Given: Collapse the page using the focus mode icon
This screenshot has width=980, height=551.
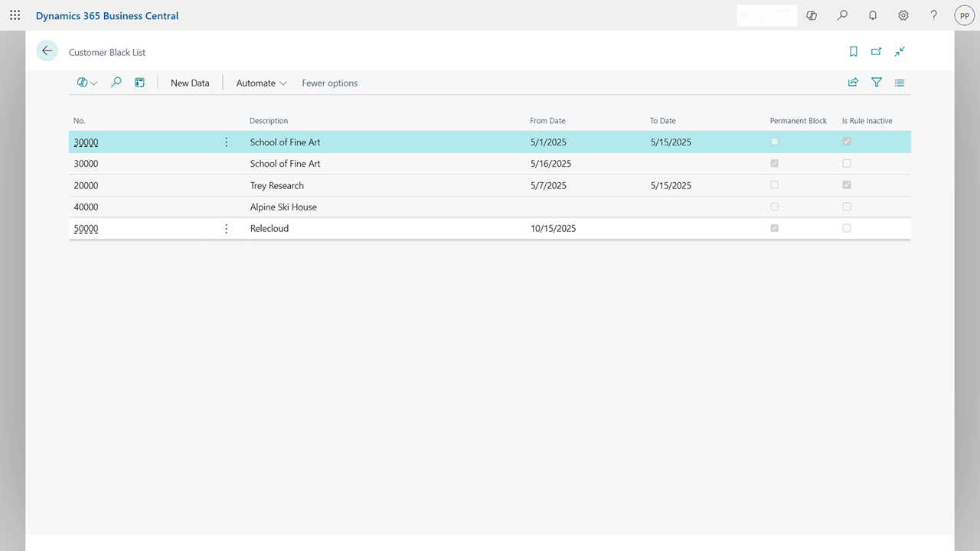Looking at the screenshot, I should (x=900, y=51).
